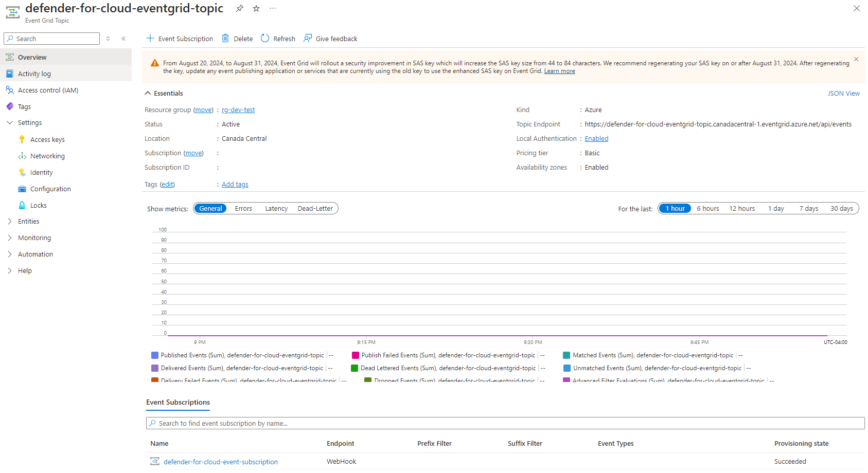Click the Identity icon in Settings
868x473 pixels.
(22, 172)
